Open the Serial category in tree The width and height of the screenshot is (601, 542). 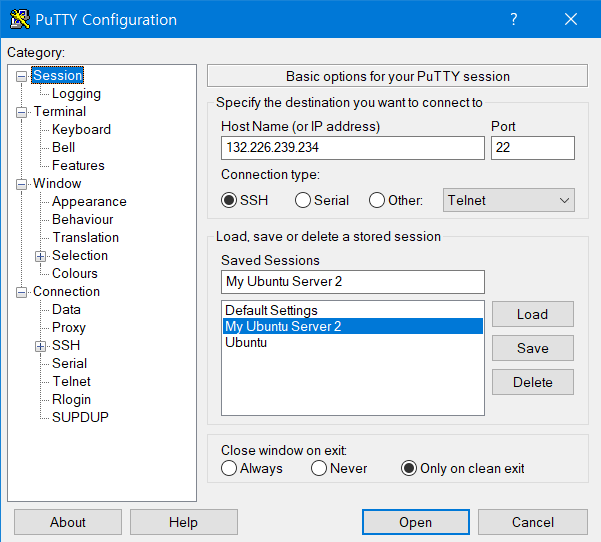pos(69,364)
